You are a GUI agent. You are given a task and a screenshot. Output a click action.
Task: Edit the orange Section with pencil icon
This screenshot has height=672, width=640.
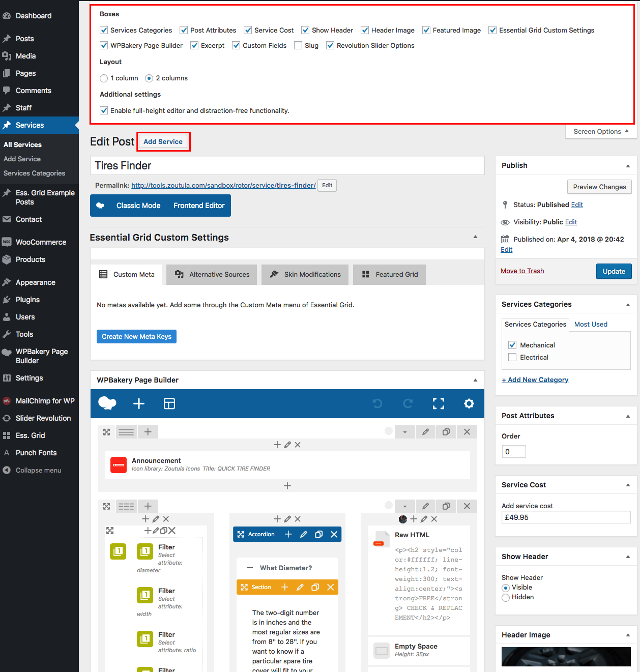click(300, 587)
